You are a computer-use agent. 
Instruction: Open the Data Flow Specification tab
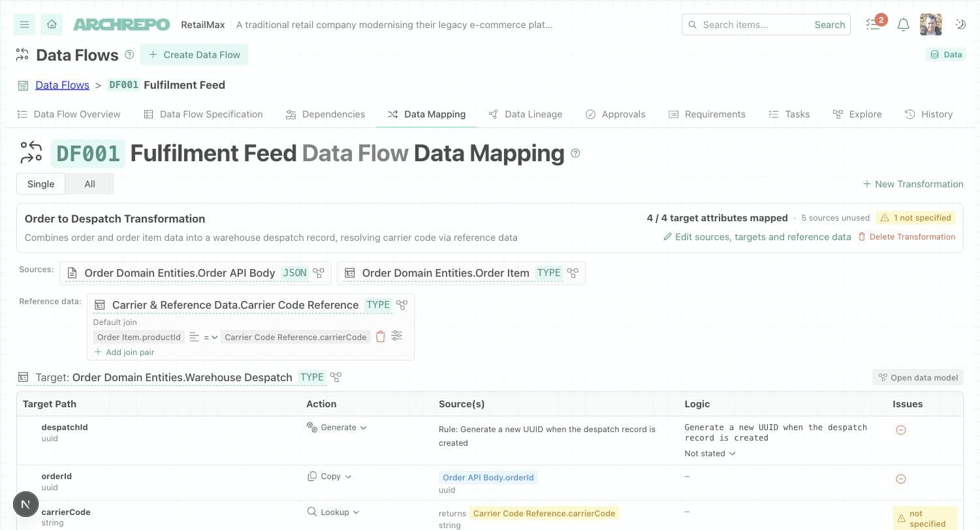[203, 114]
